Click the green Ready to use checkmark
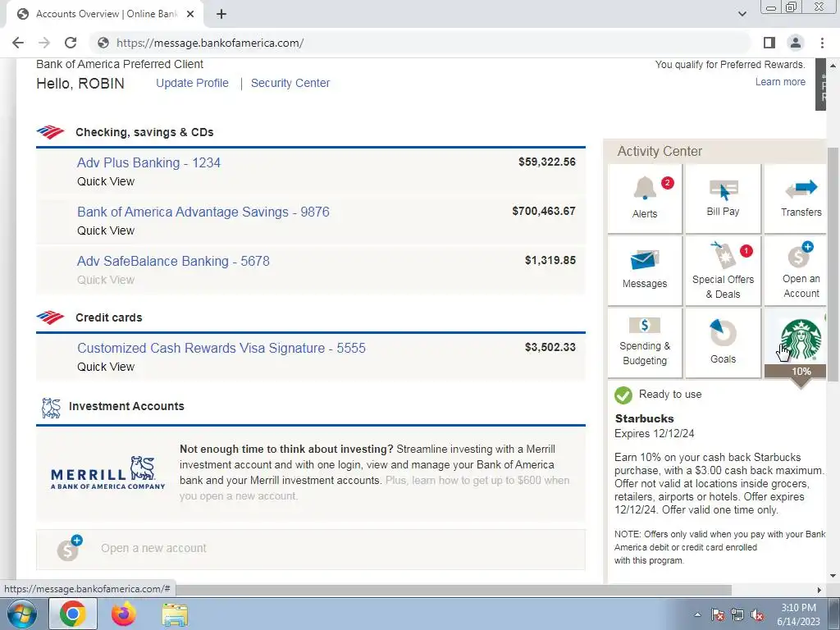Image resolution: width=840 pixels, height=630 pixels. coord(623,395)
